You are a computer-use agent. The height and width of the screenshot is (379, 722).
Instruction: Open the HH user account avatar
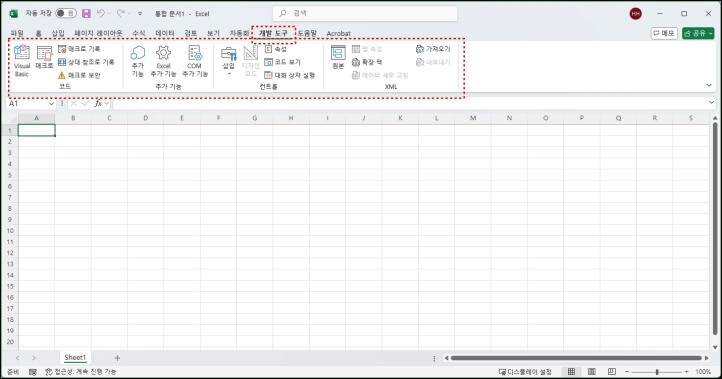(x=636, y=13)
